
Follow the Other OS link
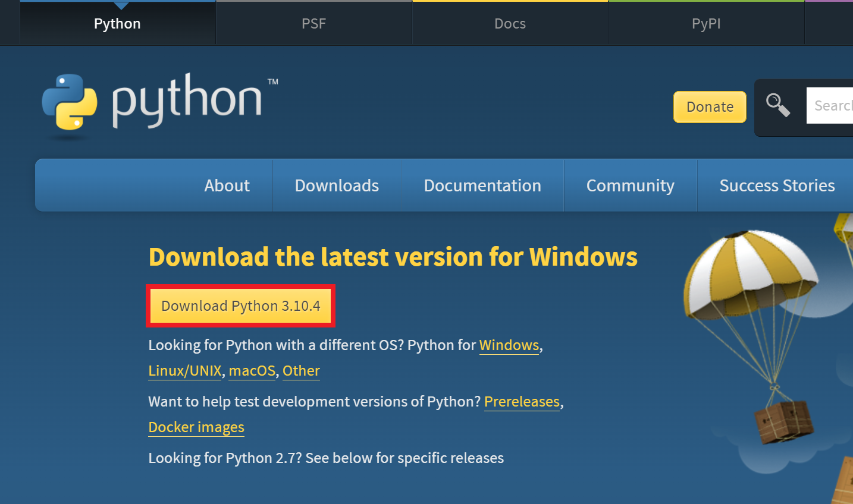(x=301, y=371)
